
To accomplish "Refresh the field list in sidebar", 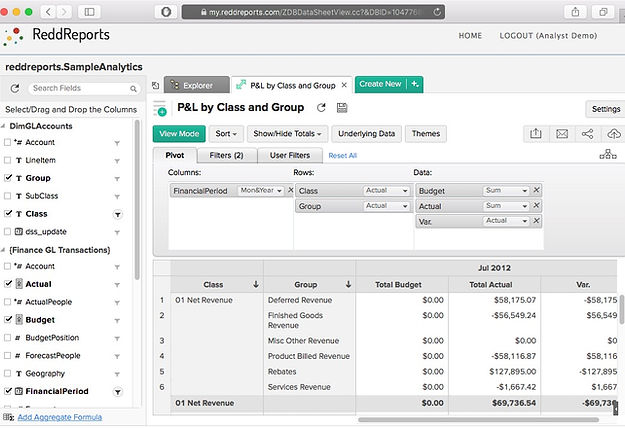I will (x=15, y=88).
